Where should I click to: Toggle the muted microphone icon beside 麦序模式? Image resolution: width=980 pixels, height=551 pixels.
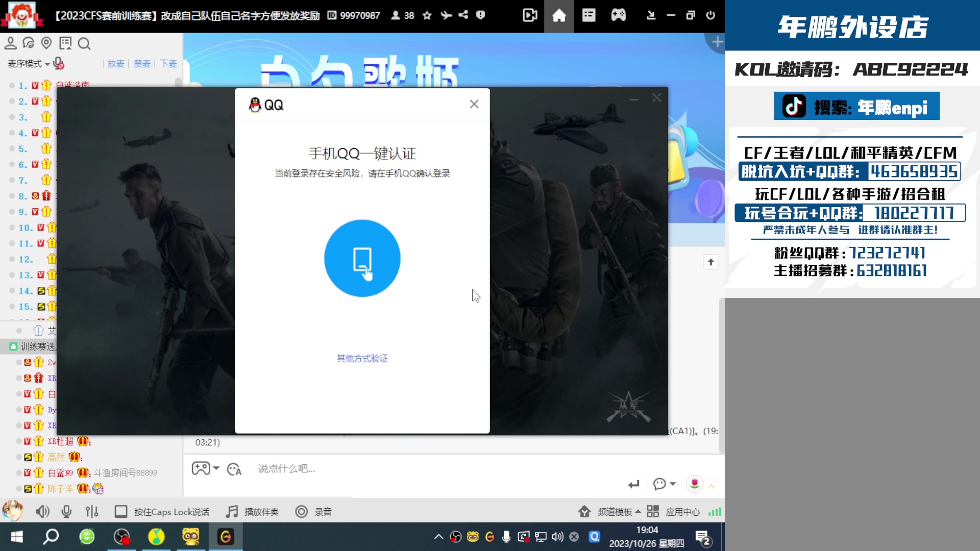(x=59, y=63)
